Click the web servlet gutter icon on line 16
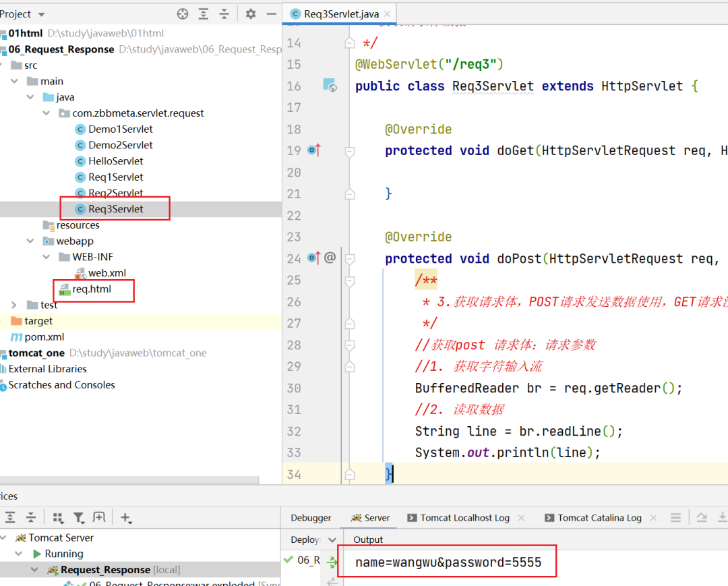The height and width of the screenshot is (586, 728). (x=329, y=86)
